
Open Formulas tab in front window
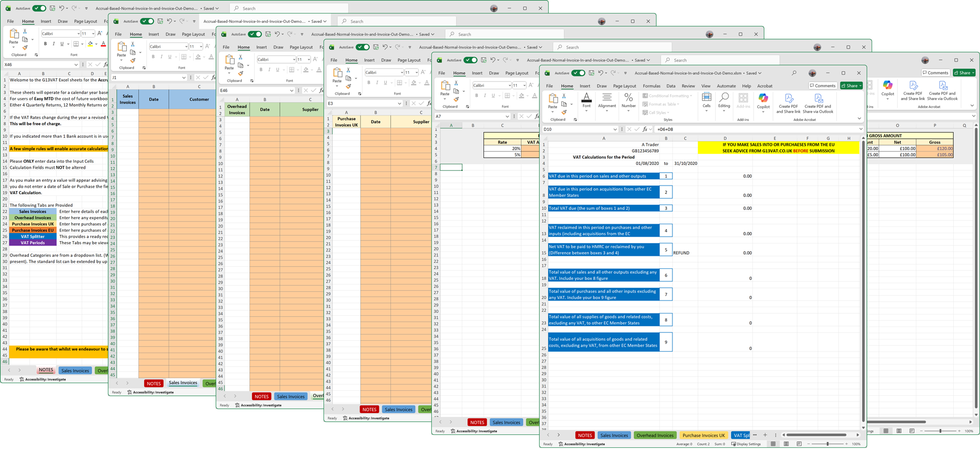651,86
